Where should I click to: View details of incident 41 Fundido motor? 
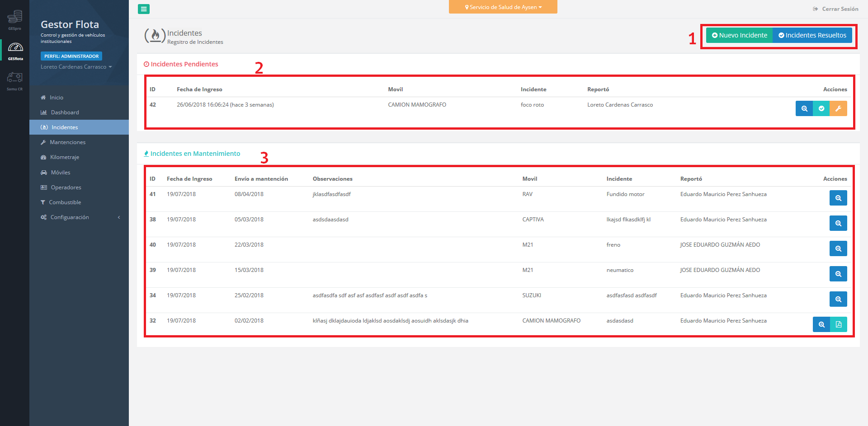click(838, 198)
